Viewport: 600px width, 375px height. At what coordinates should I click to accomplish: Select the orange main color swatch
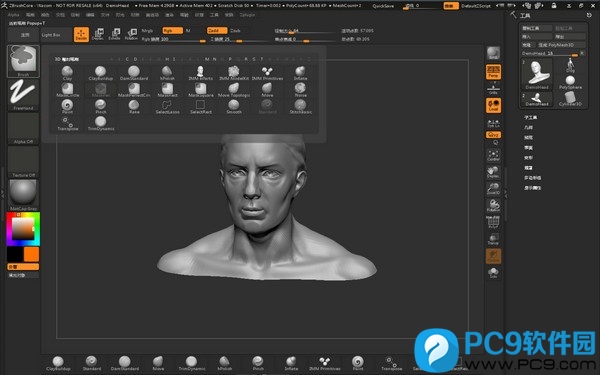[x=31, y=254]
